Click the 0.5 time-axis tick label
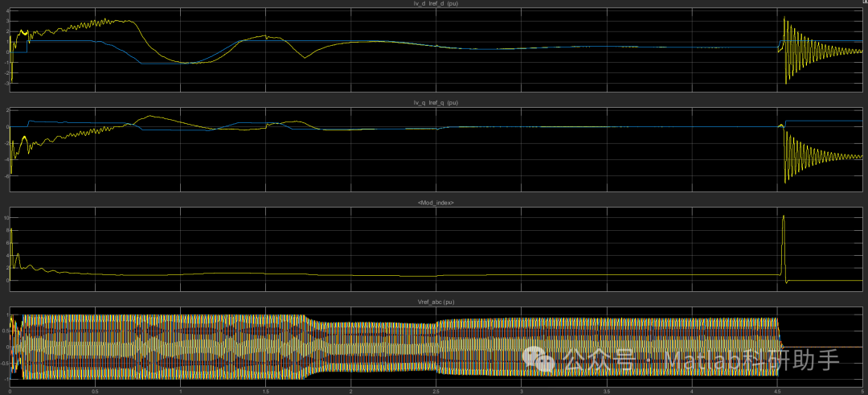Screen dimensions: 868x395 coord(95,391)
